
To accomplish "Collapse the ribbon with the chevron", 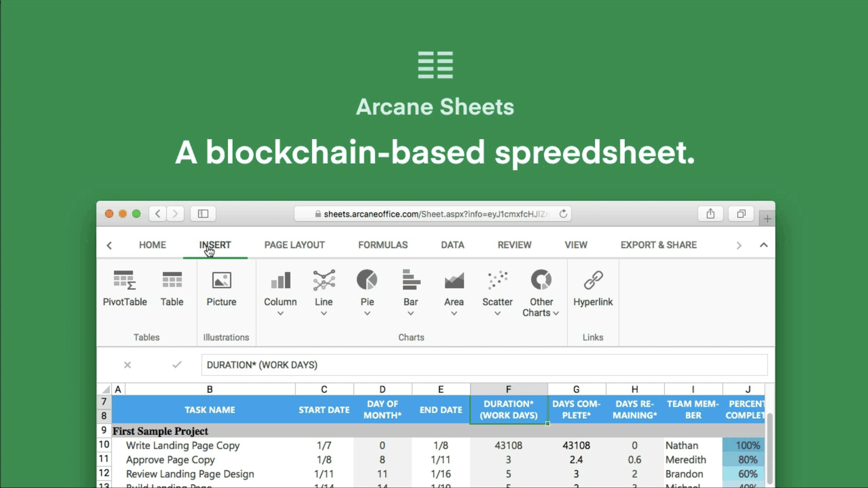I will tap(763, 245).
